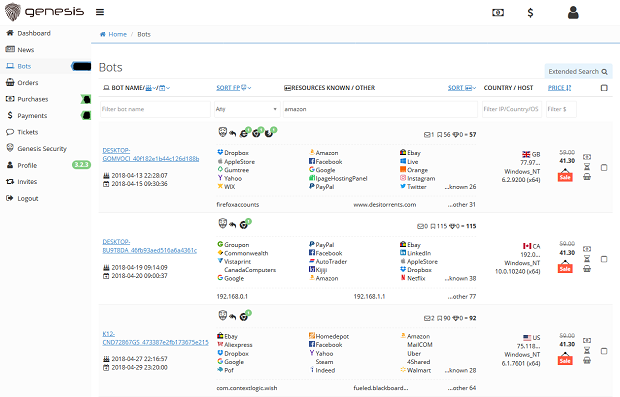Open the BOT NAME date sort dropdown
The image size is (620, 397).
pyautogui.click(x=164, y=88)
